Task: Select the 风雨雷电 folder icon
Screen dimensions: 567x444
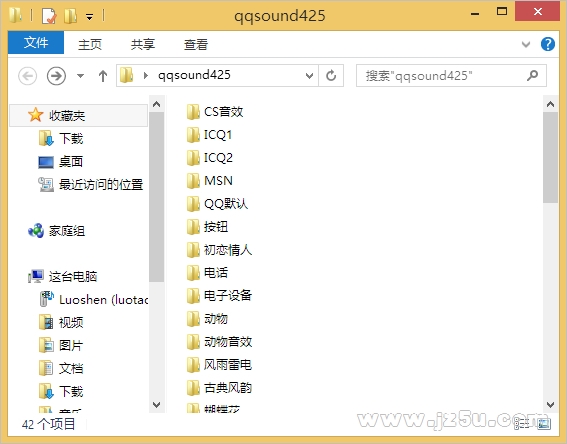Action: point(193,365)
